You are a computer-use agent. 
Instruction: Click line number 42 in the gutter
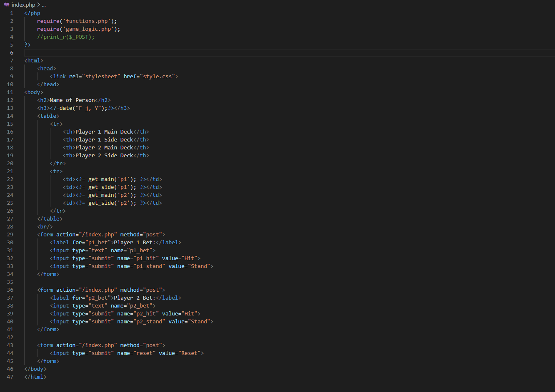[10, 337]
